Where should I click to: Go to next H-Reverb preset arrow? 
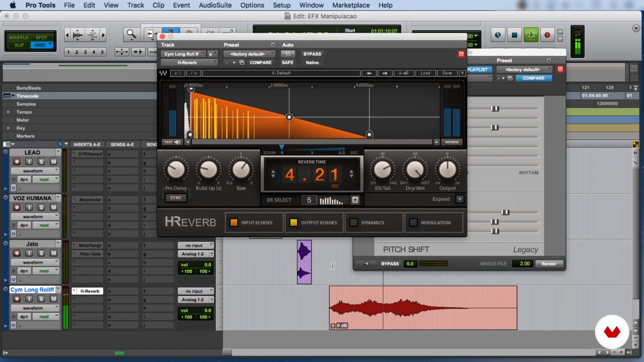click(385, 73)
